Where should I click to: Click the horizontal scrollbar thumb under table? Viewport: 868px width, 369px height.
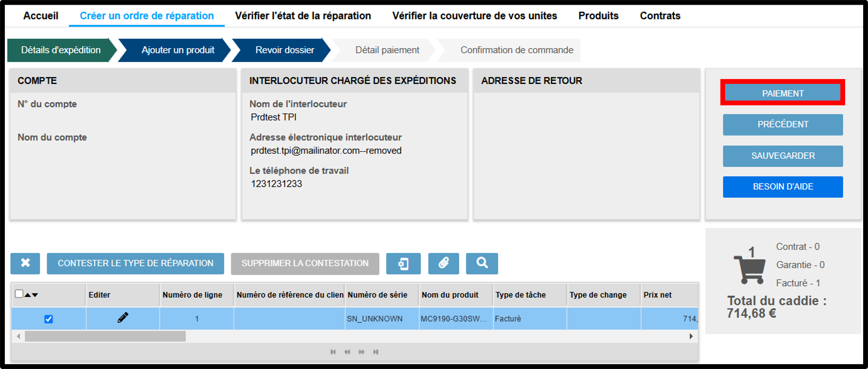(x=105, y=336)
